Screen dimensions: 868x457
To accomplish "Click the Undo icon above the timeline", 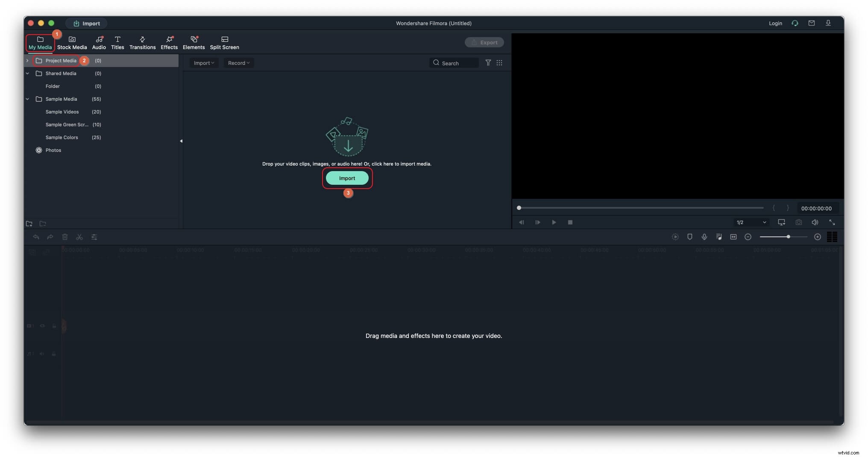I will (36, 237).
